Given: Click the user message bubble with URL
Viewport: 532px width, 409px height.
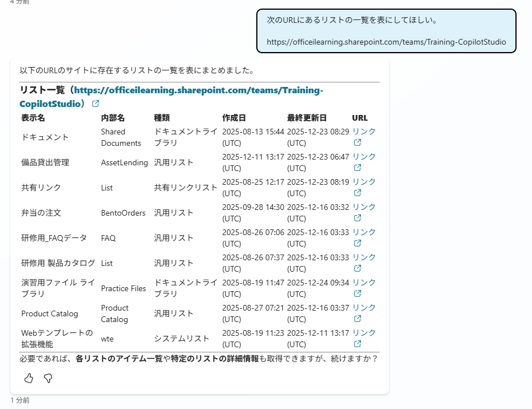Looking at the screenshot, I should pyautogui.click(x=386, y=31).
